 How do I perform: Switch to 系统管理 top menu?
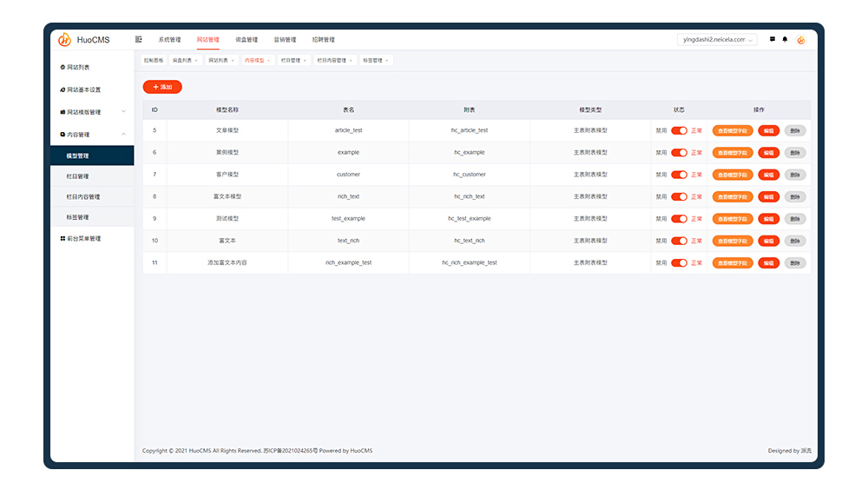click(x=169, y=39)
